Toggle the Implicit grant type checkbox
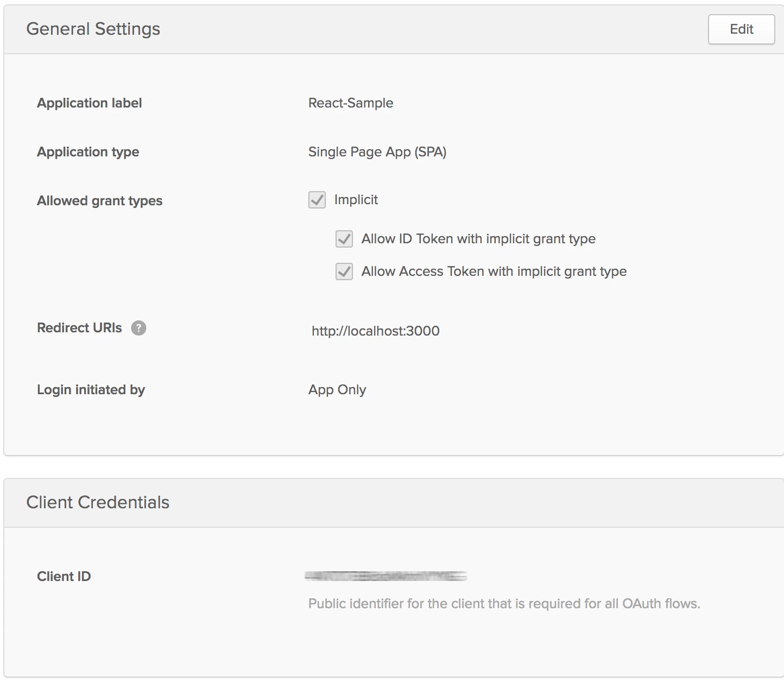This screenshot has width=784, height=682. tap(317, 200)
